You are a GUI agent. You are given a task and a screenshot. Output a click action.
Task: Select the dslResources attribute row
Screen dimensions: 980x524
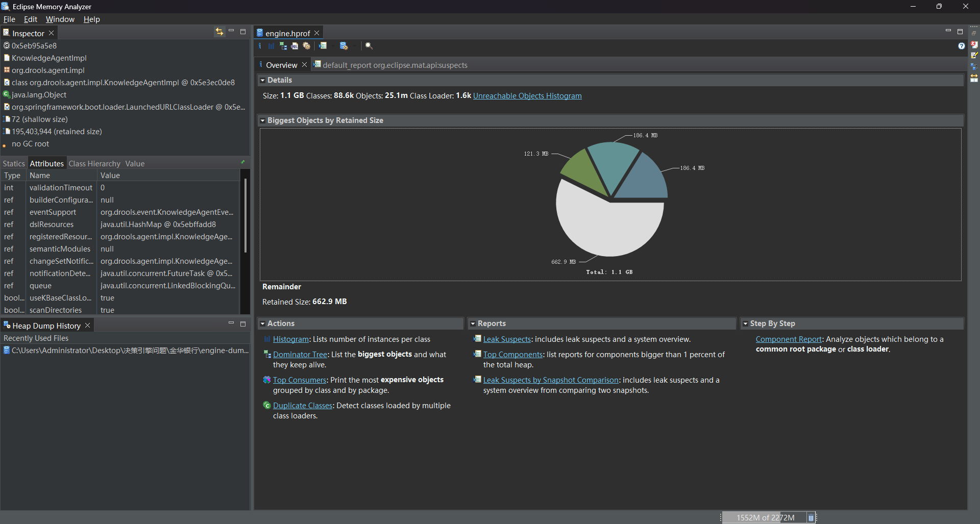120,224
